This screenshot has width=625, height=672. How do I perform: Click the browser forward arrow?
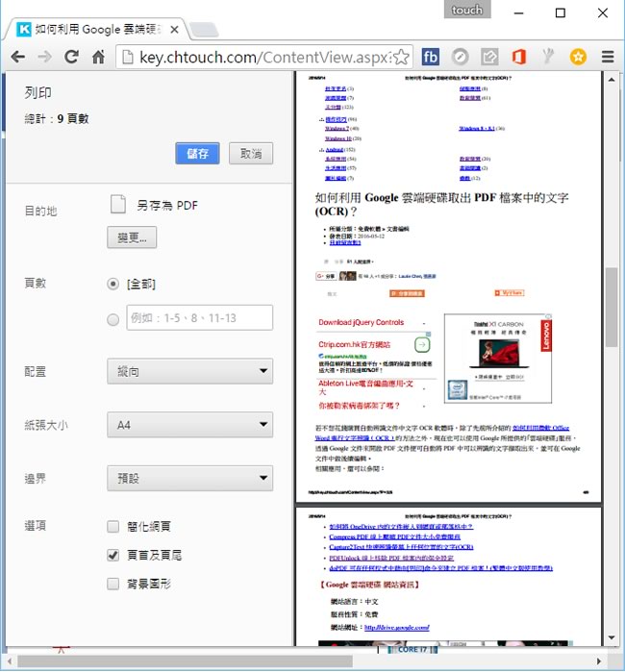tap(44, 57)
